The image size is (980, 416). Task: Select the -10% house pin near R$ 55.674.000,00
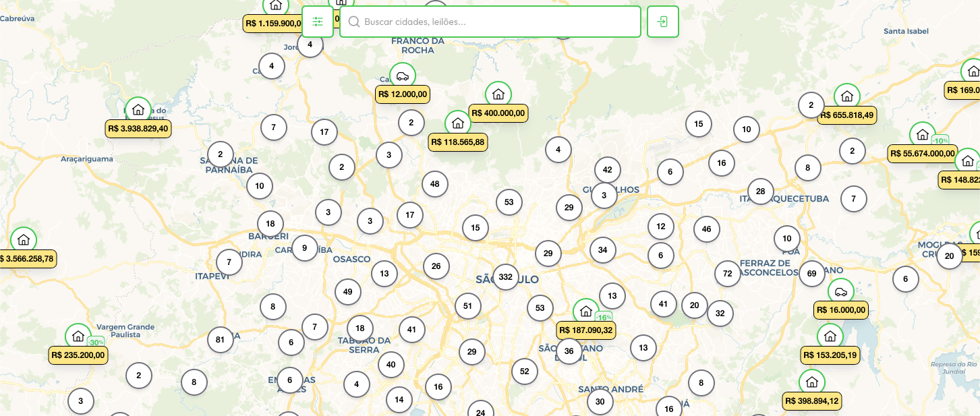(x=923, y=134)
